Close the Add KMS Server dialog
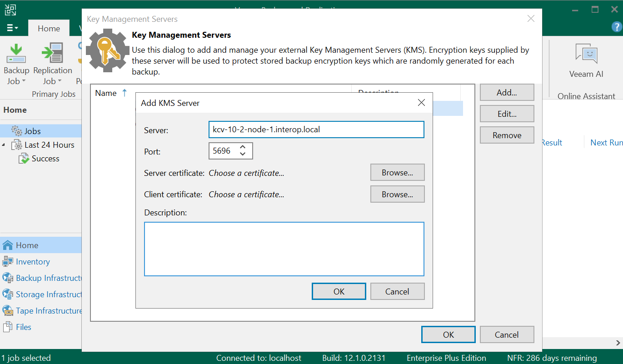The image size is (623, 364). pos(421,103)
